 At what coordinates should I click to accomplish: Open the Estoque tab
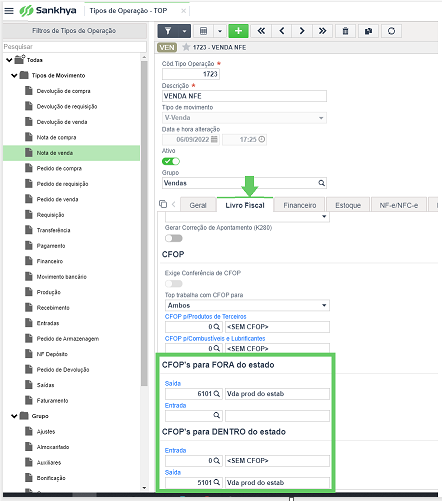348,205
